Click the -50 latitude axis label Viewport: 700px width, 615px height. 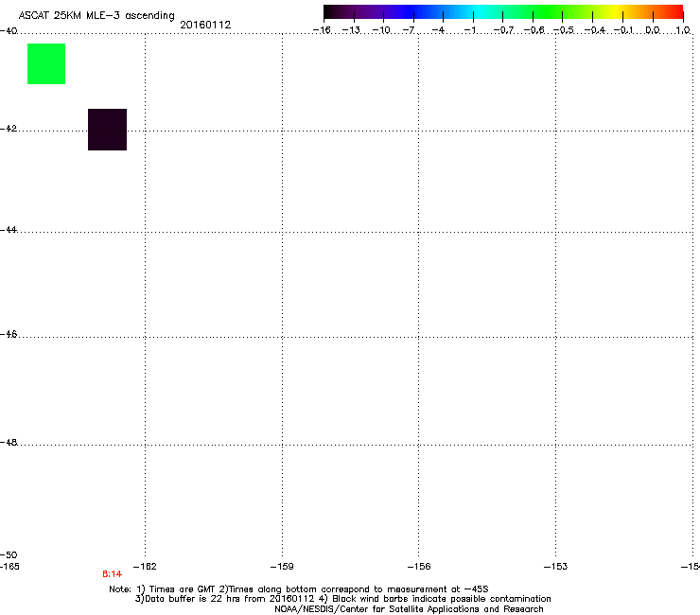click(9, 554)
